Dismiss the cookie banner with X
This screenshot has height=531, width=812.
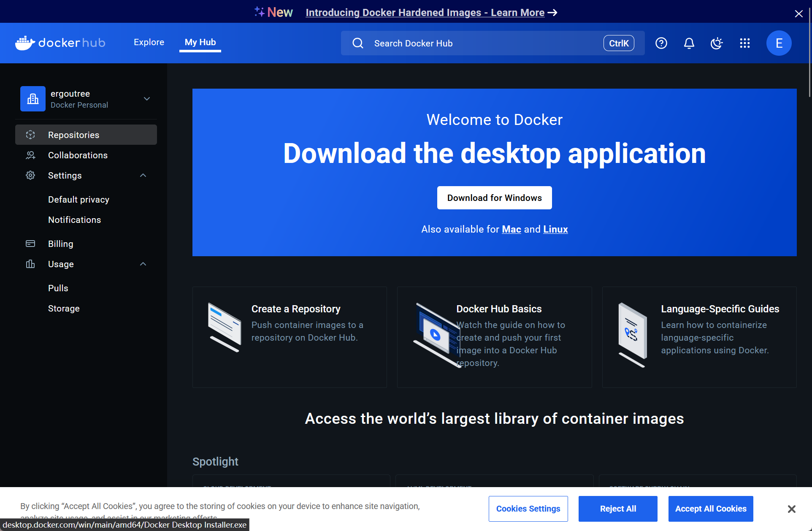point(792,509)
